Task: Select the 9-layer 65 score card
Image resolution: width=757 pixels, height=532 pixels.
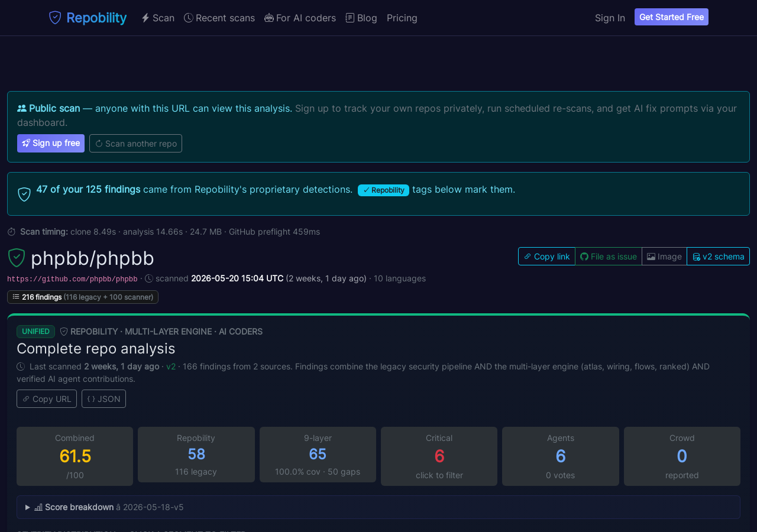Action: [x=318, y=455]
